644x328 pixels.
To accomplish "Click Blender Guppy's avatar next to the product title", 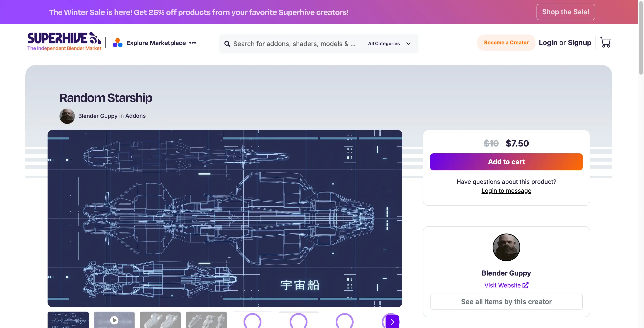I will tap(67, 116).
